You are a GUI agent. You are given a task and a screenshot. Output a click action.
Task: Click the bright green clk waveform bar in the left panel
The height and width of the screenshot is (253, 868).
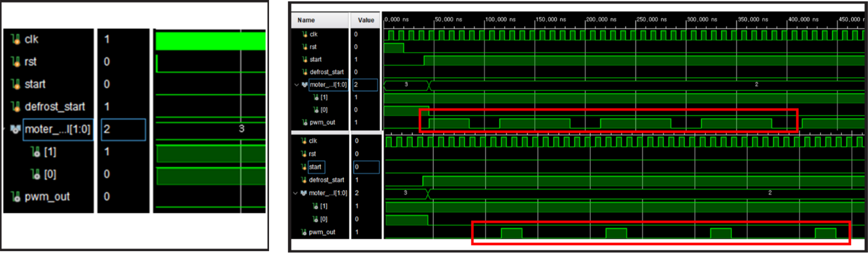pyautogui.click(x=211, y=41)
